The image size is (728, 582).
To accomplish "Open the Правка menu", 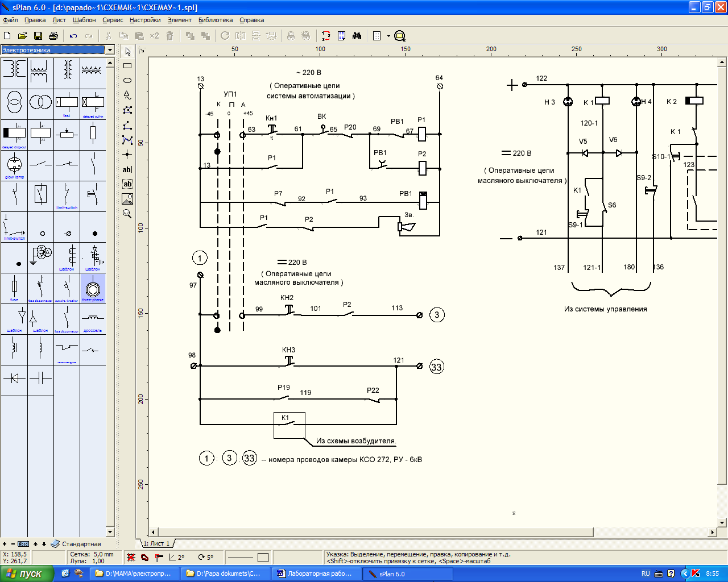I will click(x=35, y=20).
